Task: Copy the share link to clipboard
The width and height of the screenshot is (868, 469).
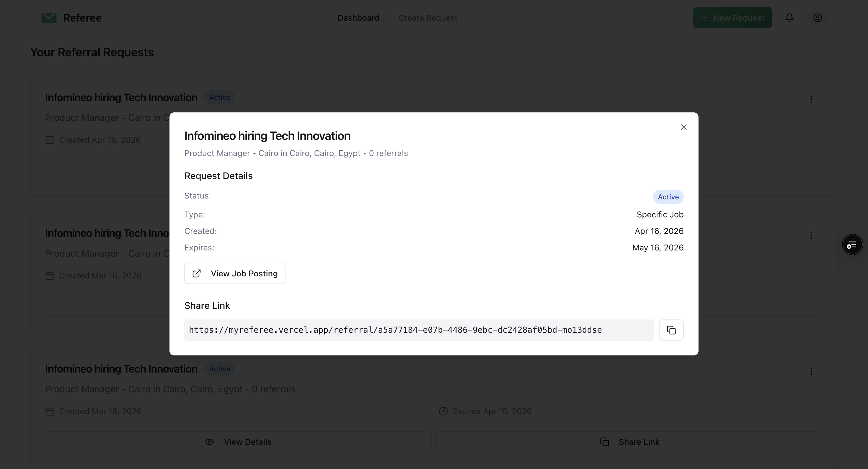Action: (671, 330)
